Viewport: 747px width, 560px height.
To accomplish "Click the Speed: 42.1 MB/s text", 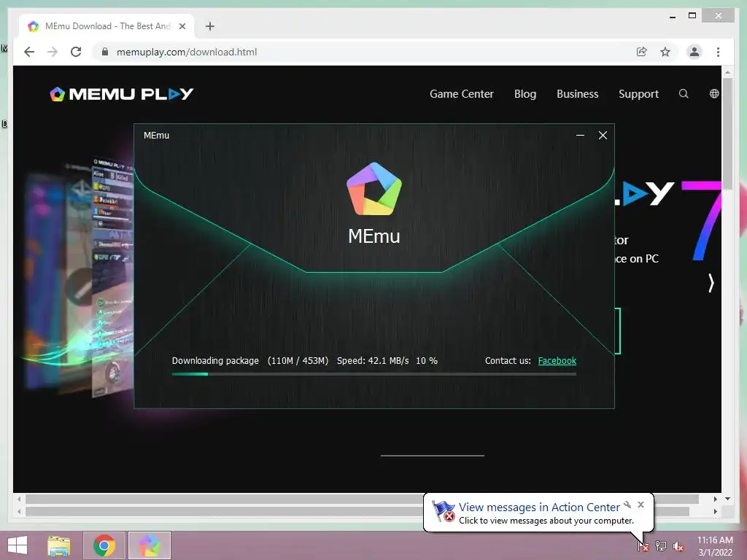I will point(373,360).
